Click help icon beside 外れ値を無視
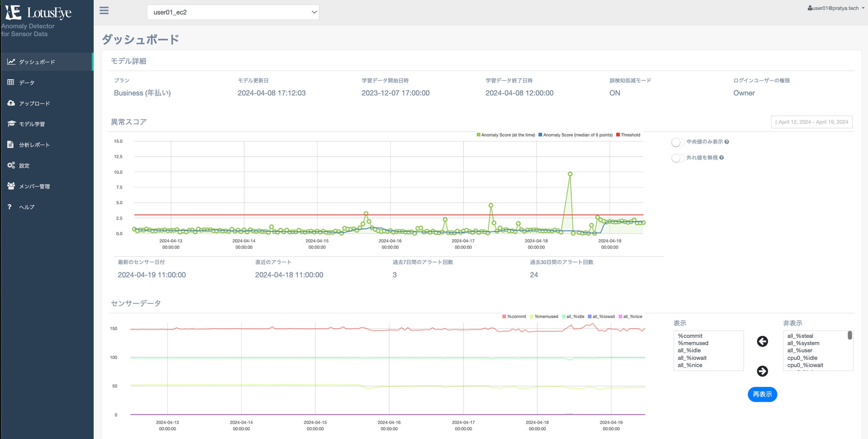The height and width of the screenshot is (439, 868). [x=722, y=157]
